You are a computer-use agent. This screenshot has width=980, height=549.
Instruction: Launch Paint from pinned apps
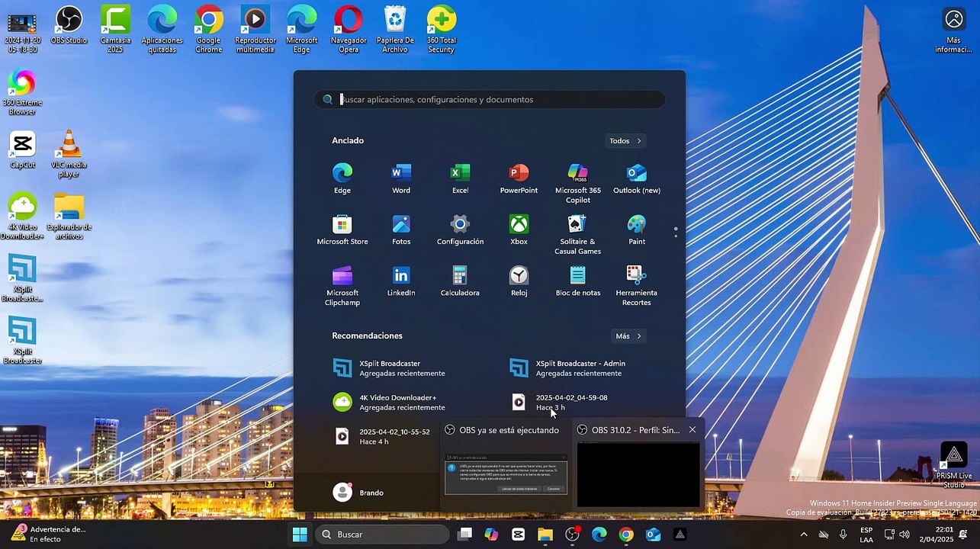click(x=637, y=230)
